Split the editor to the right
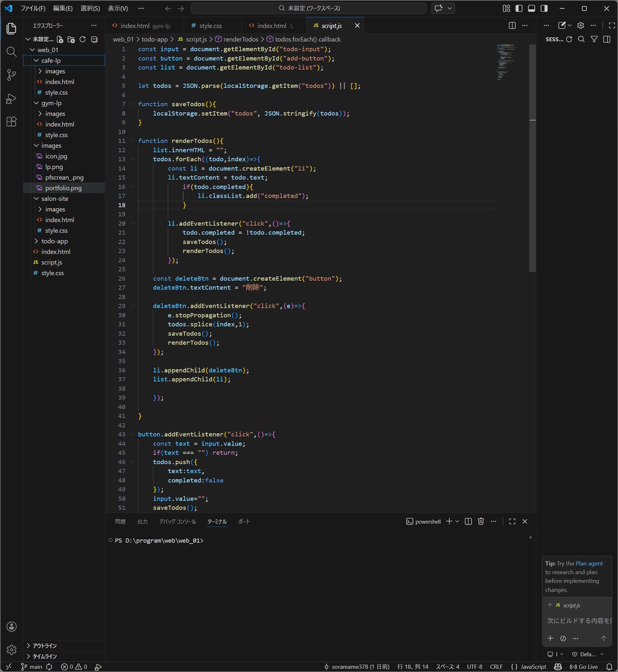 [x=512, y=25]
